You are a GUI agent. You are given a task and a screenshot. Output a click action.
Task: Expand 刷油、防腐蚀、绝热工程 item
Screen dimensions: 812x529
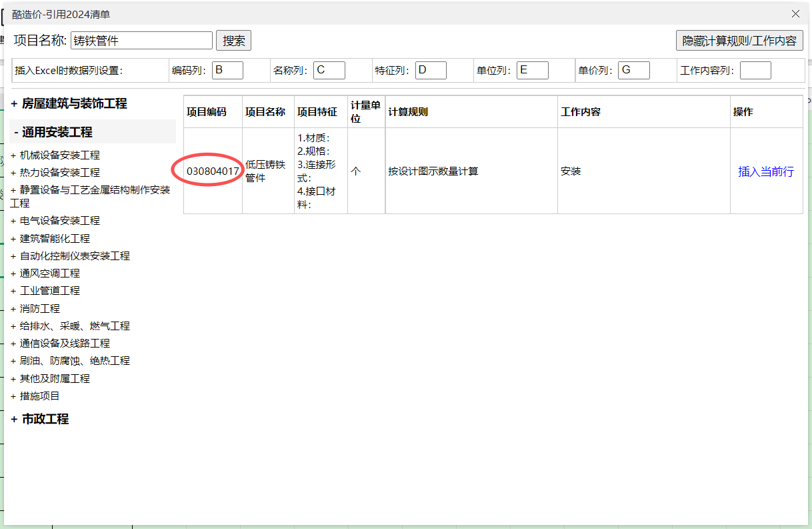pyautogui.click(x=70, y=360)
